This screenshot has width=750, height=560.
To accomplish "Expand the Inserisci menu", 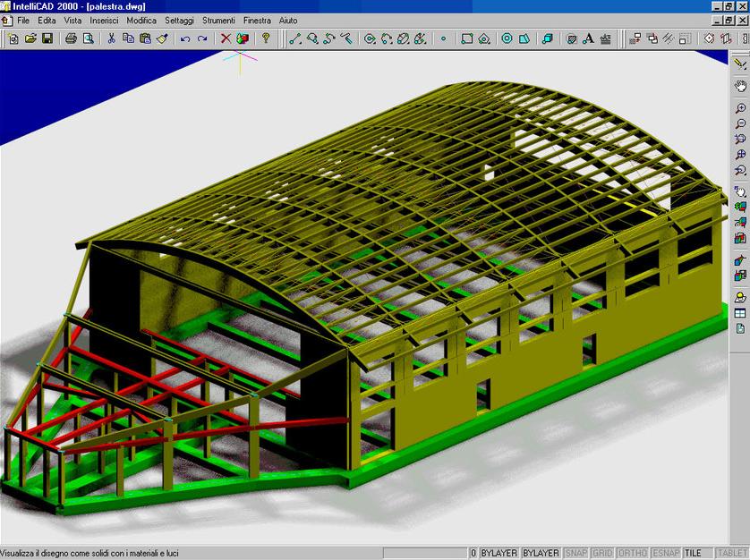I will pyautogui.click(x=104, y=20).
